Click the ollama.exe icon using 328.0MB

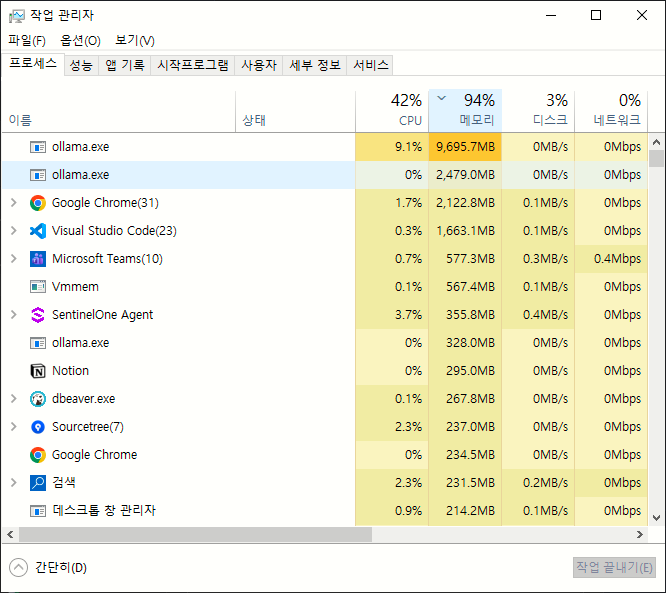[x=38, y=343]
